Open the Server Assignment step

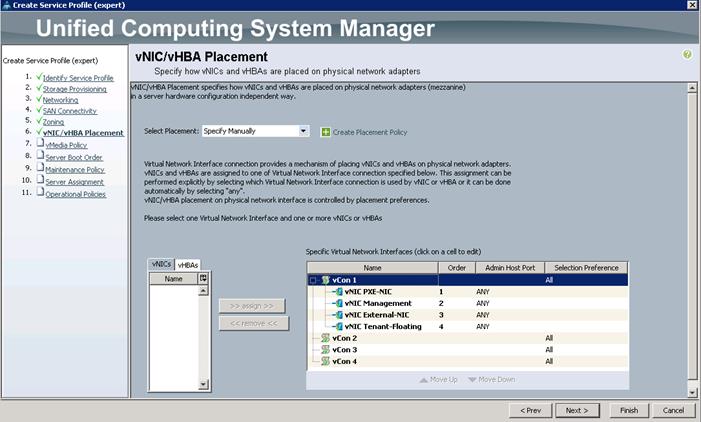(75, 181)
